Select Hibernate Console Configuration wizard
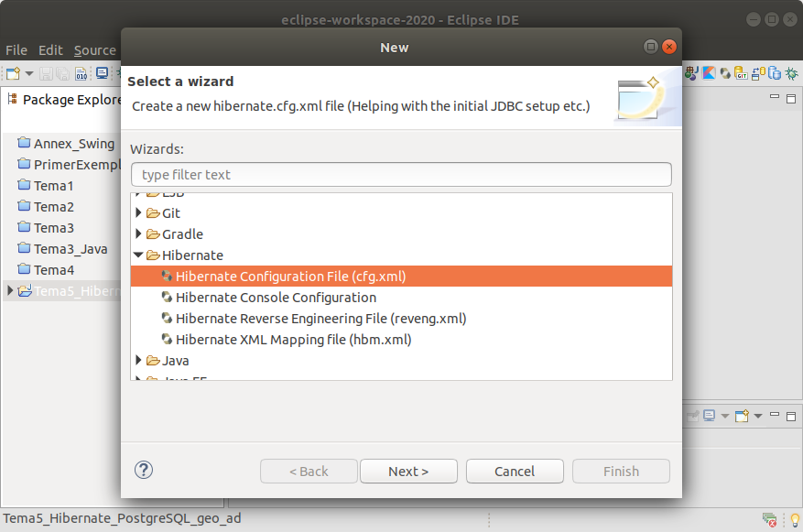This screenshot has height=532, width=803. coord(276,297)
